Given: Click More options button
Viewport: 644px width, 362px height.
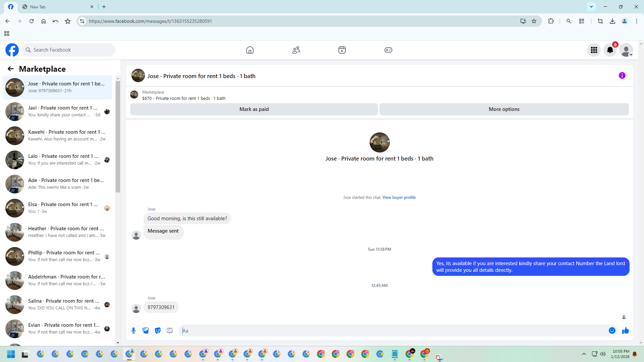Looking at the screenshot, I should click(x=504, y=109).
